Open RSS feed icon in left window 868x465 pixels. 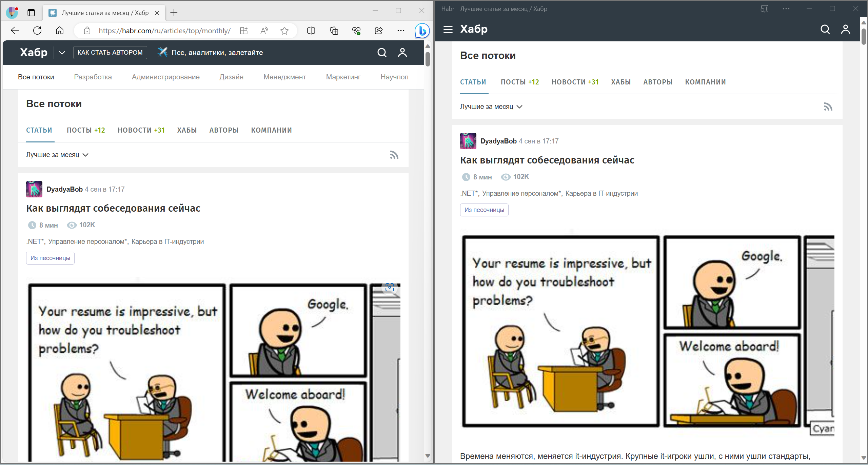394,155
